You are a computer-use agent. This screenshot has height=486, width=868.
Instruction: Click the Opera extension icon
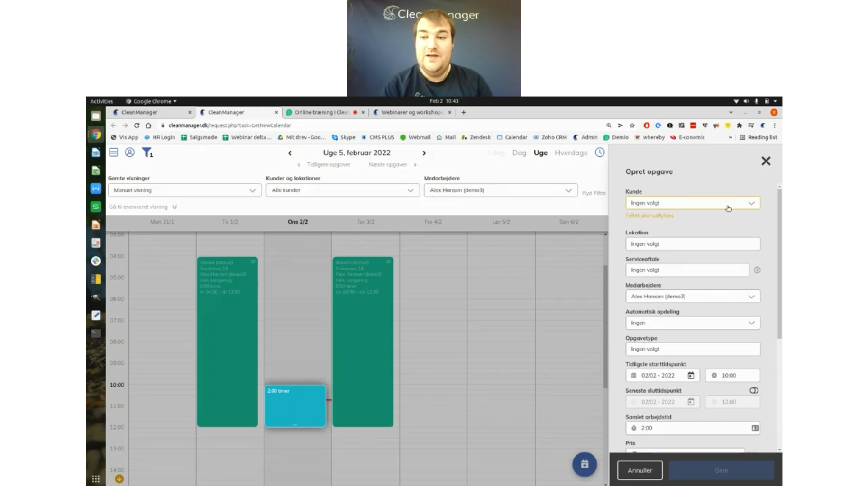pos(646,126)
